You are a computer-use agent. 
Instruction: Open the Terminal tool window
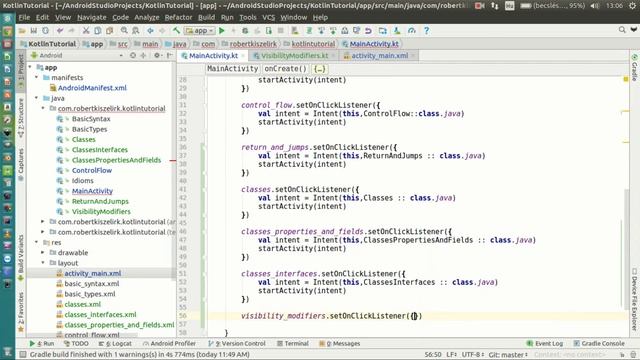coord(293,343)
